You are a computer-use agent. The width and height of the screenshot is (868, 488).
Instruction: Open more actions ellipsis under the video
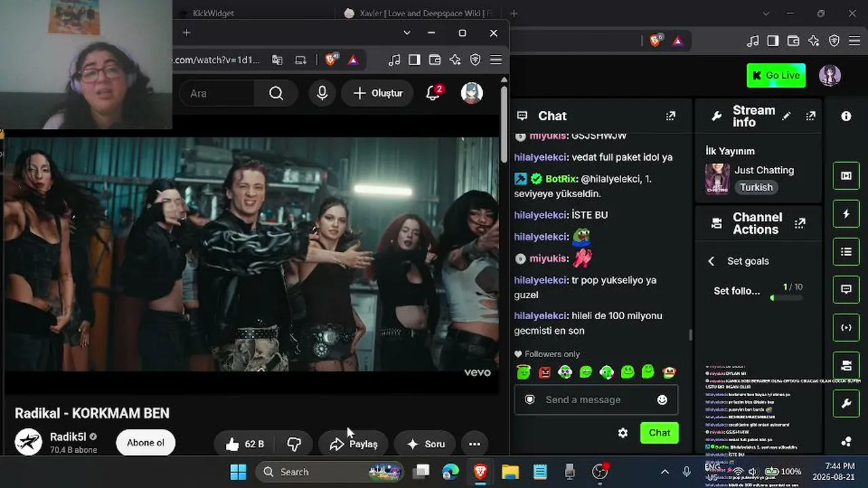tap(475, 444)
